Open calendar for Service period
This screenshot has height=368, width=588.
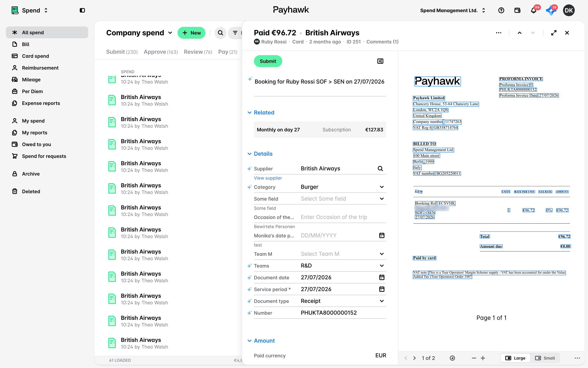pyautogui.click(x=382, y=289)
